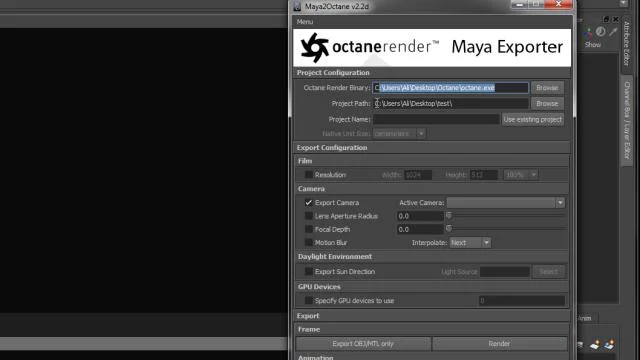Enable the Resolution checkbox
Viewport: 640px width, 360px height.
coord(309,175)
